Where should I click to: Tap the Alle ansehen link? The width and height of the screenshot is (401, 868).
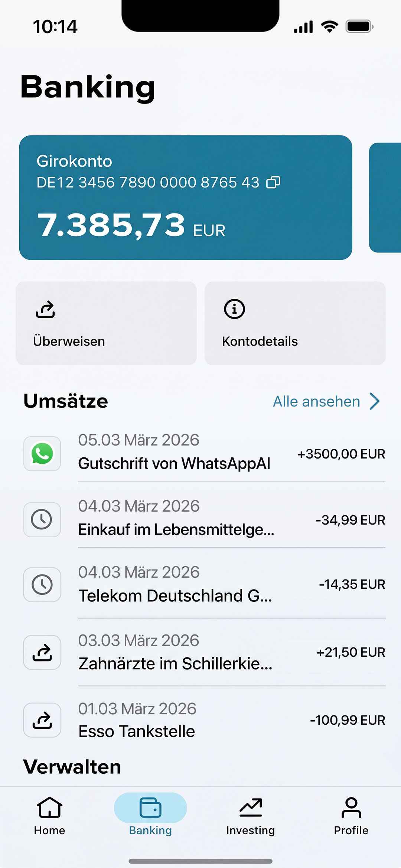[316, 401]
